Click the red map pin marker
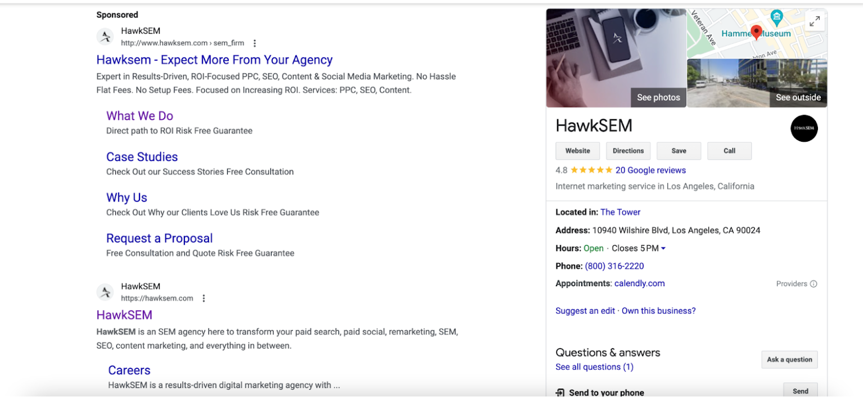 click(x=756, y=32)
